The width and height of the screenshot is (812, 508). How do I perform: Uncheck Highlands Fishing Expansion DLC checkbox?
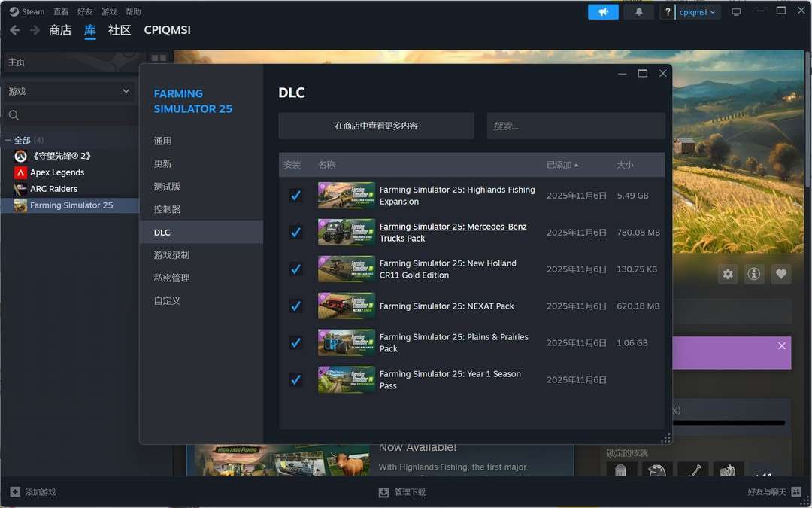point(295,196)
